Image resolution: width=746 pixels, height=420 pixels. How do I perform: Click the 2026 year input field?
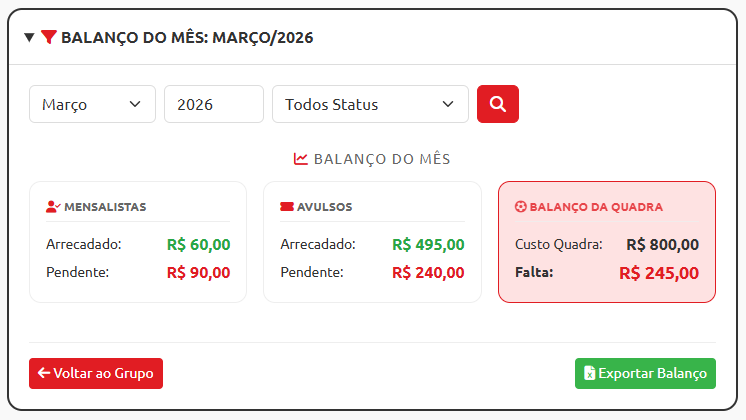click(213, 104)
